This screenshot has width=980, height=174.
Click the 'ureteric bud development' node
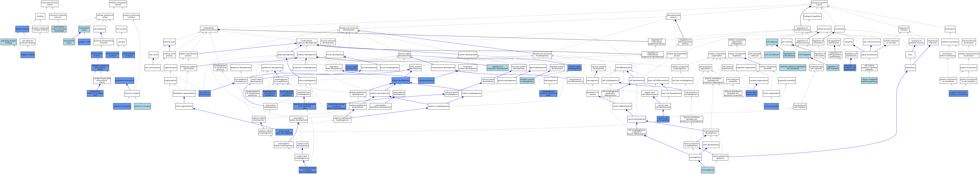(x=302, y=145)
